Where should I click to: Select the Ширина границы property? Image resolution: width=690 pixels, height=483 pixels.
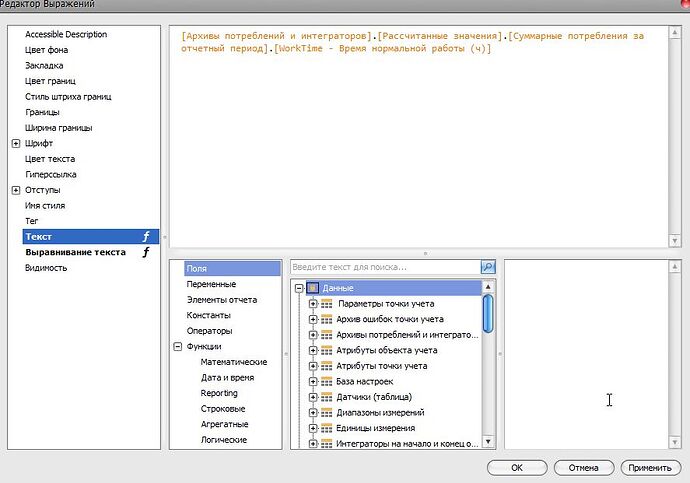(x=59, y=128)
